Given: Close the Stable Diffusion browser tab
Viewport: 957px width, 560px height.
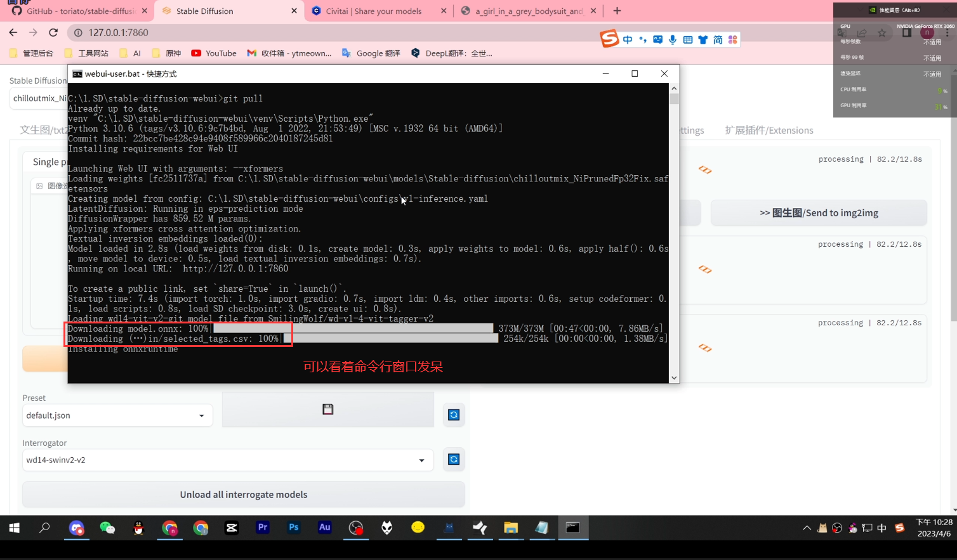Looking at the screenshot, I should [294, 11].
